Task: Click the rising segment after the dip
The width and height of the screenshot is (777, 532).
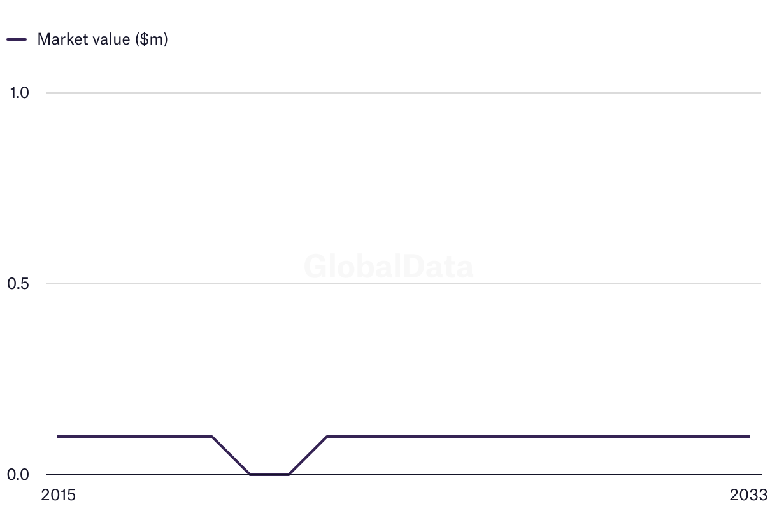Action: (308, 456)
